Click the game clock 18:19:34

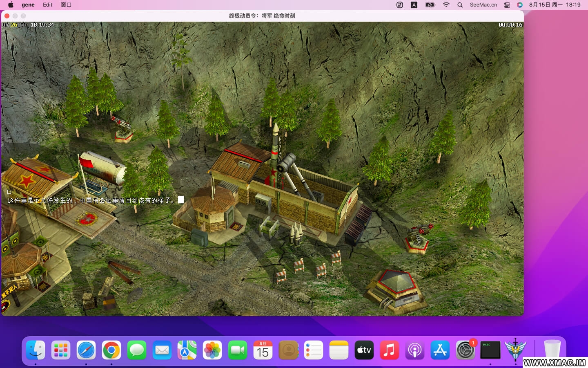pos(42,25)
